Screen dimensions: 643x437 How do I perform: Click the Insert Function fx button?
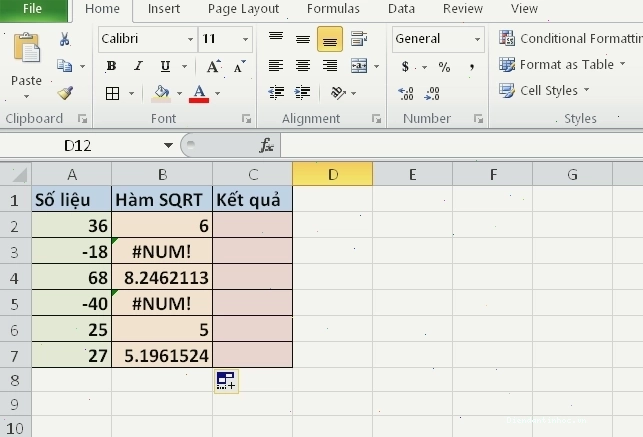266,145
